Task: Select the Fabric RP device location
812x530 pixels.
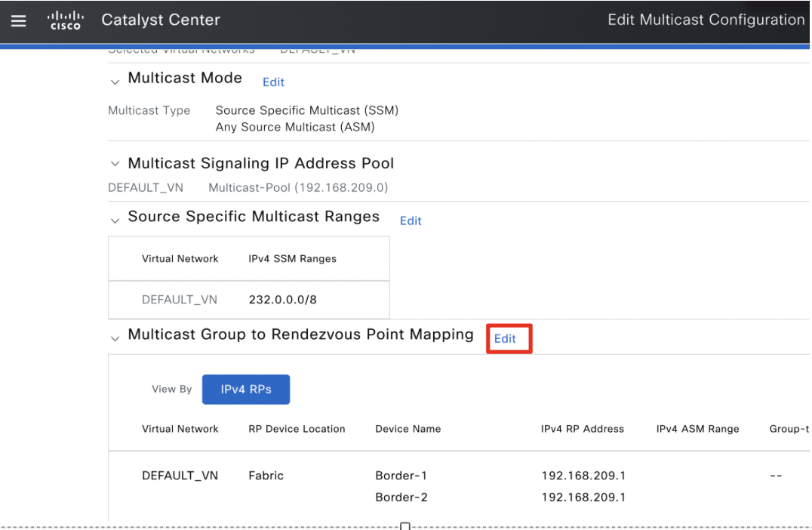Action: (265, 475)
